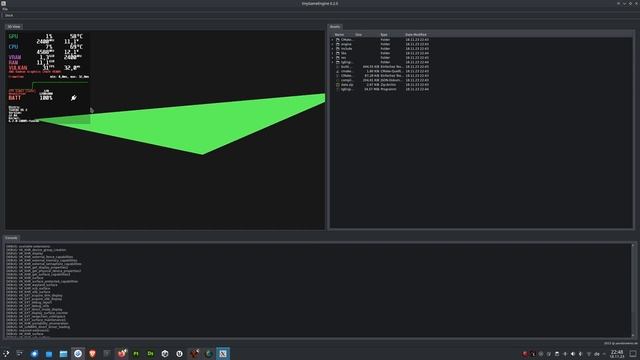The width and height of the screenshot is (640, 360).
Task: Click the libs folder date 22:44
Action: 417,53
